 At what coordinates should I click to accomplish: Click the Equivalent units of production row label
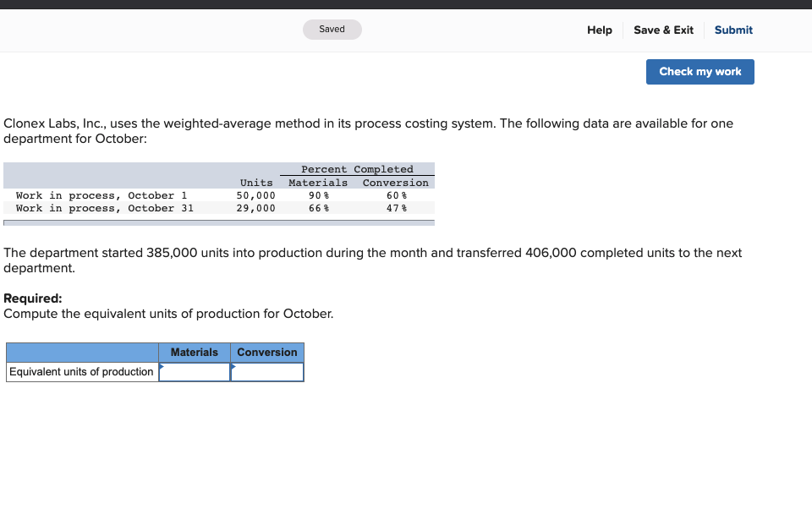click(81, 371)
